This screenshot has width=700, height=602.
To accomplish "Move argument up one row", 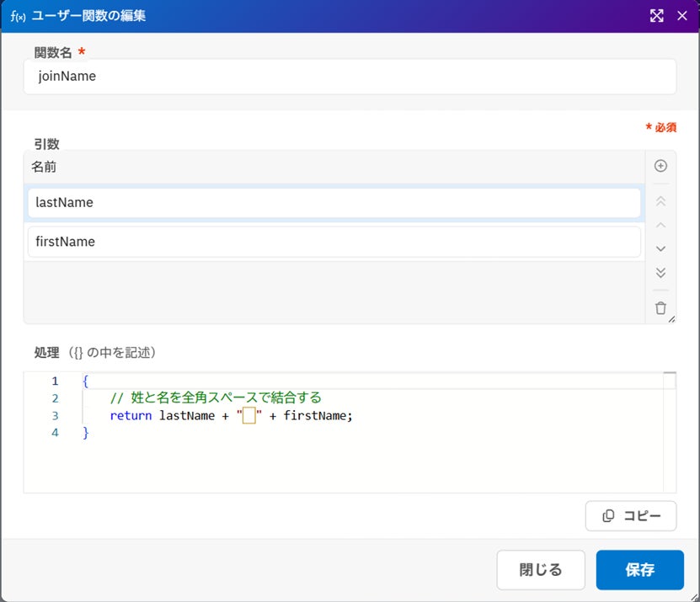I will pyautogui.click(x=660, y=225).
